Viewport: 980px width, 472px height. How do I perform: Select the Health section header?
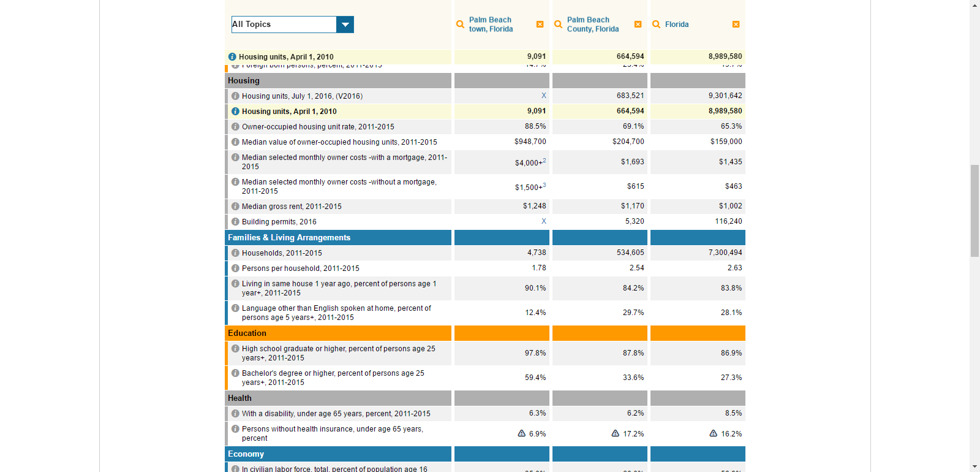(x=338, y=398)
